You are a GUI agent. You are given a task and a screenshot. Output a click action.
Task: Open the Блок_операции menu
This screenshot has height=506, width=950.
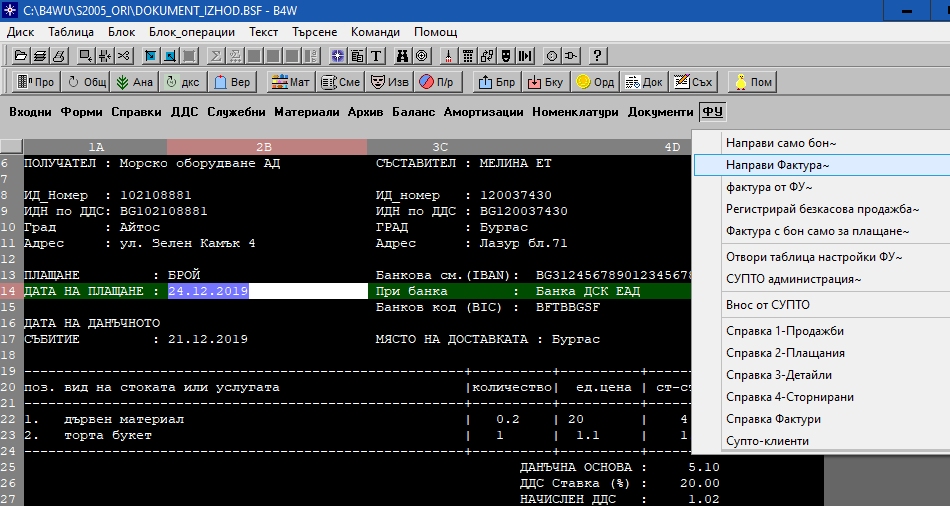pos(191,32)
